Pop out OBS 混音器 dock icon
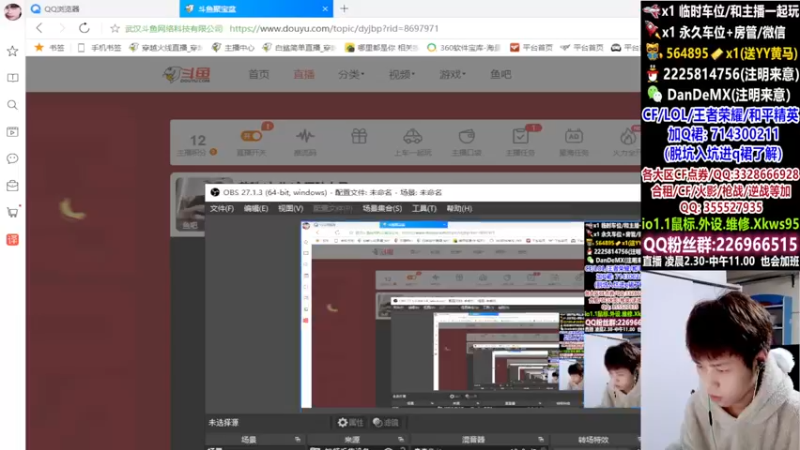Screen dimensions: 800x450 [540, 439]
